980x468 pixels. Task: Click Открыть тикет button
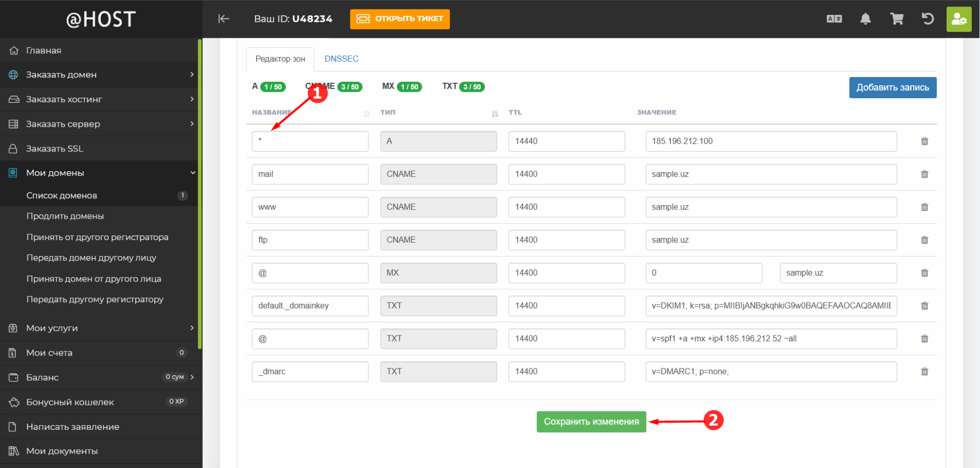click(x=400, y=19)
